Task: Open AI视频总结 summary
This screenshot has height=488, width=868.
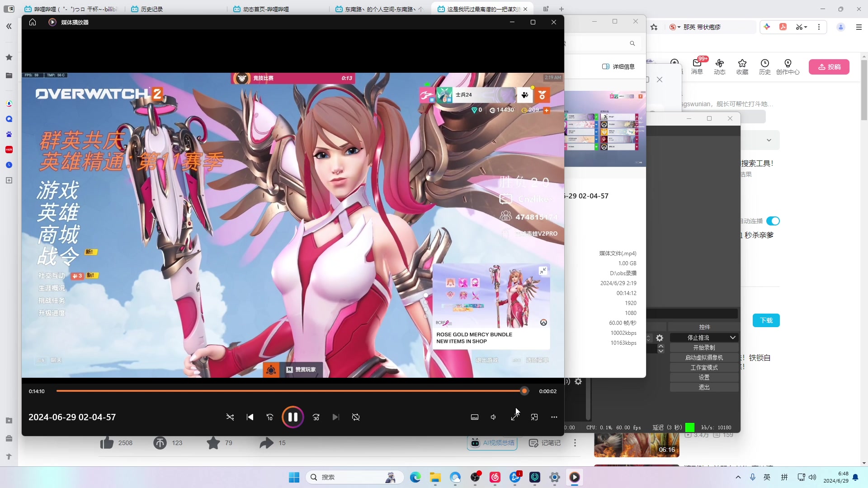Action: 492,443
